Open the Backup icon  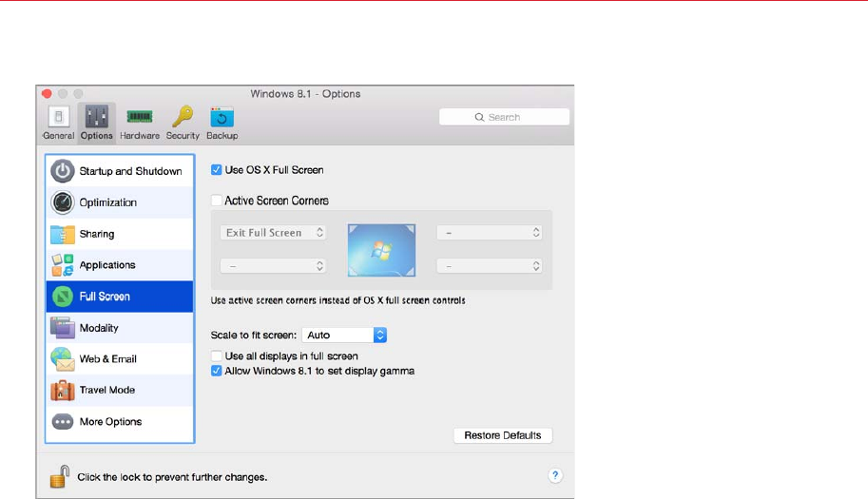click(222, 117)
